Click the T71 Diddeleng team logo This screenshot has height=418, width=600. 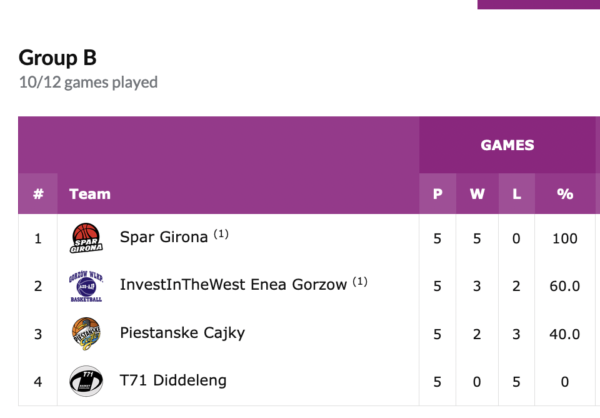(86, 381)
